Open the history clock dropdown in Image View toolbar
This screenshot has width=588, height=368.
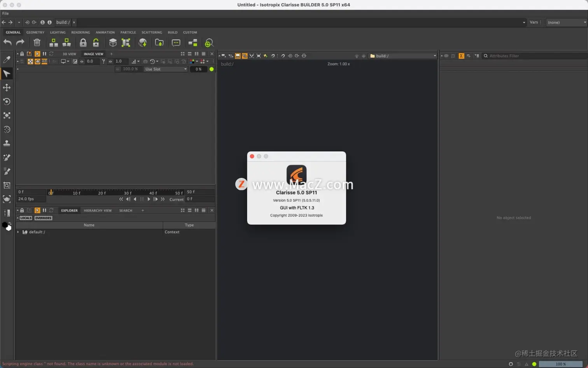tap(154, 61)
